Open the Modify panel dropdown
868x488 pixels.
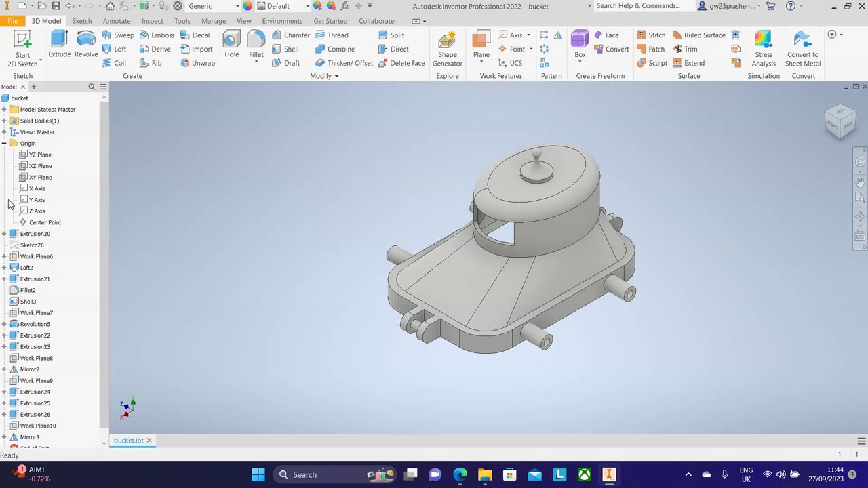pos(325,76)
